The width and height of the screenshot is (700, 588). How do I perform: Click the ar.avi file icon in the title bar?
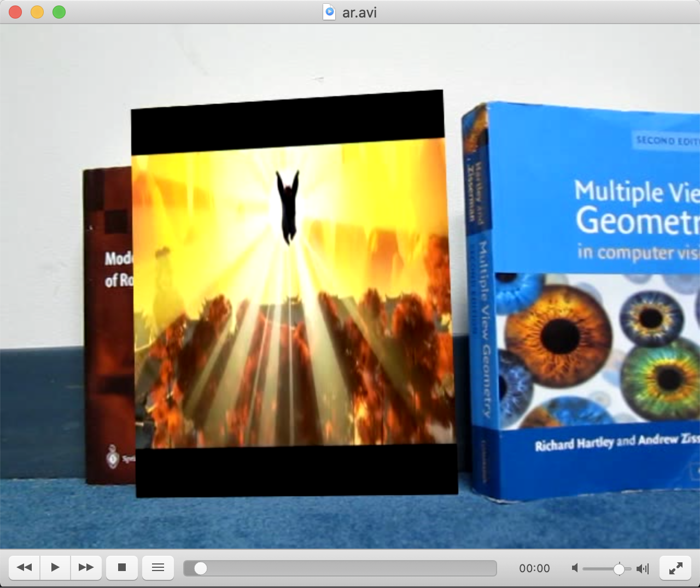(x=329, y=12)
